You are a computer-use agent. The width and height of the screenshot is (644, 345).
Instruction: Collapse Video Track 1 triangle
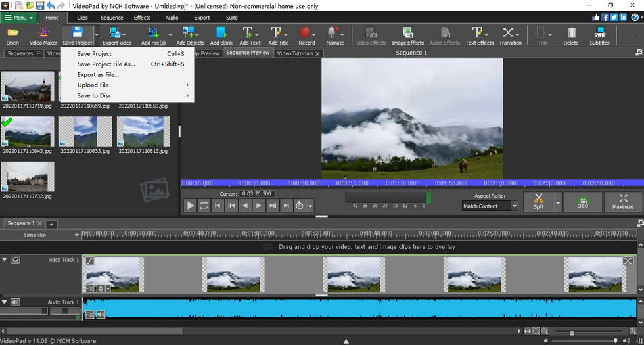(x=5, y=260)
